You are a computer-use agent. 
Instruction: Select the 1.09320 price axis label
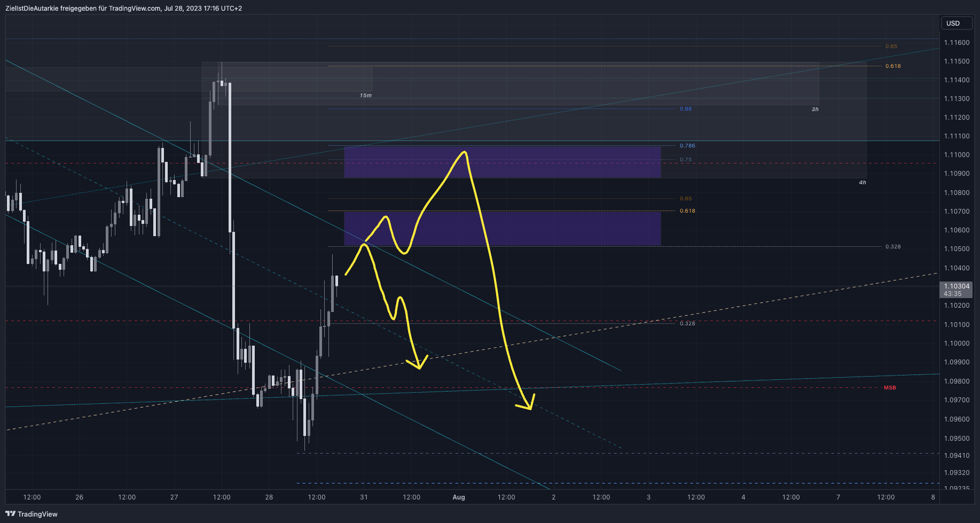point(957,473)
